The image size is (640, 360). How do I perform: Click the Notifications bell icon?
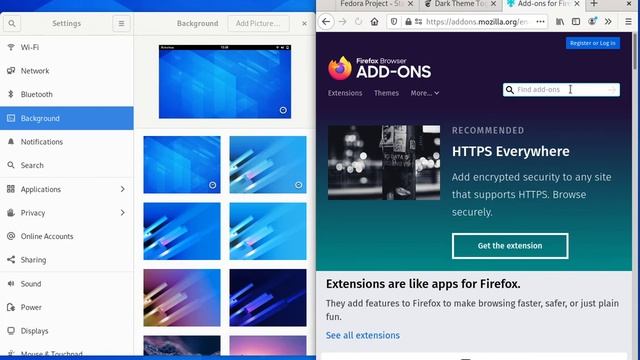click(11, 142)
